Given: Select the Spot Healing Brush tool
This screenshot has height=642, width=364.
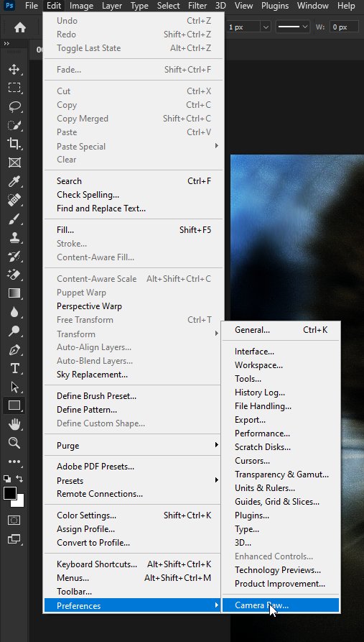Looking at the screenshot, I should 14,200.
